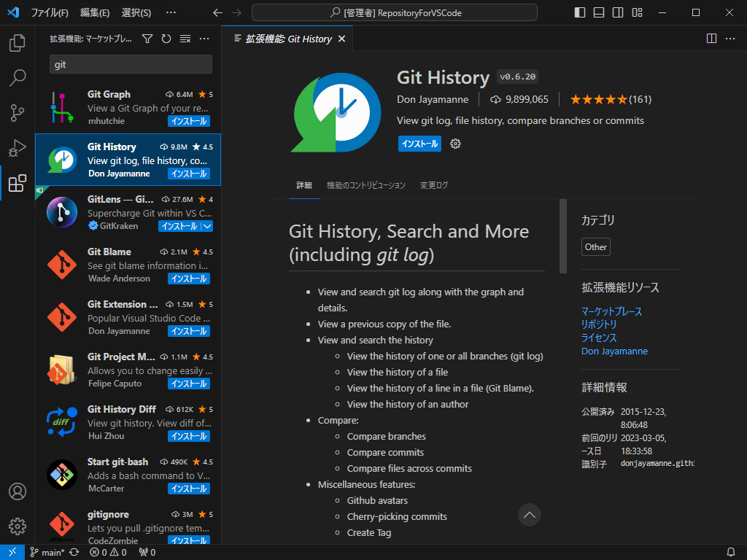Switch to the 詳細 tab
Image resolution: width=747 pixels, height=560 pixels.
[304, 185]
